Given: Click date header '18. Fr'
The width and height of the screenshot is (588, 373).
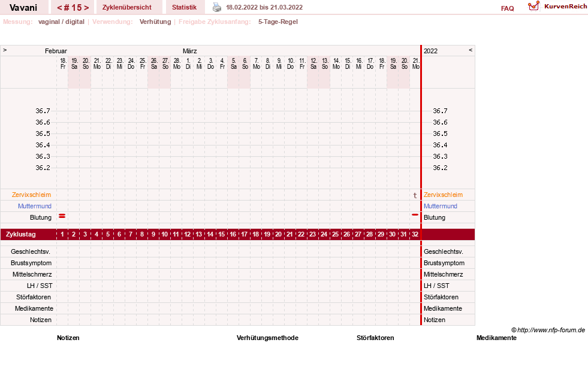Looking at the screenshot, I should (x=62, y=63).
